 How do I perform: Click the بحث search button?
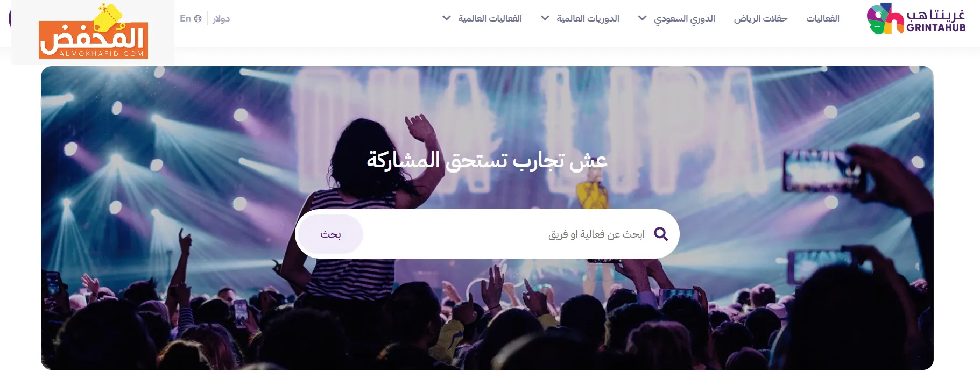[x=330, y=234]
